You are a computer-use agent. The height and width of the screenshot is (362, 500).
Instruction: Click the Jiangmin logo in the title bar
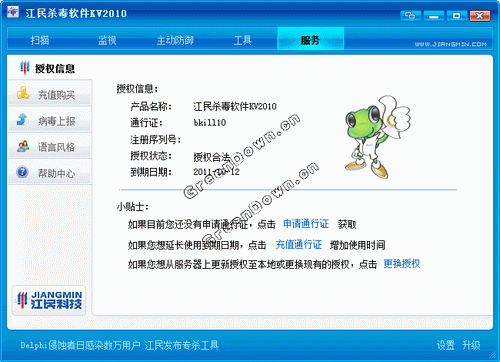[13, 12]
